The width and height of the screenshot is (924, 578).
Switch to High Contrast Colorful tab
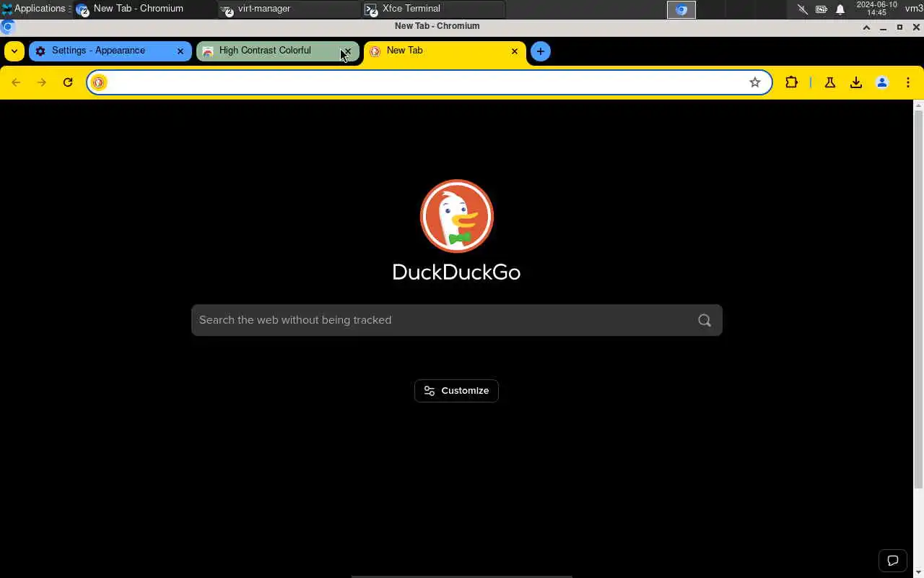(278, 51)
